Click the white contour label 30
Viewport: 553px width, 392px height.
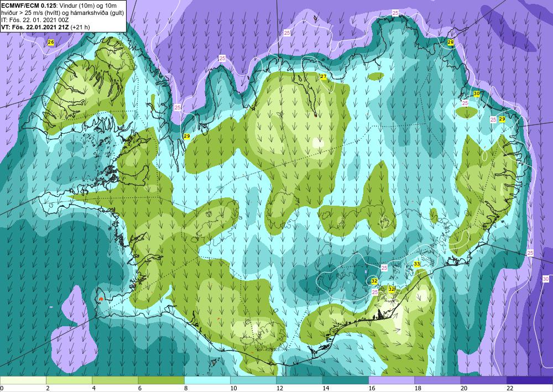546,279
